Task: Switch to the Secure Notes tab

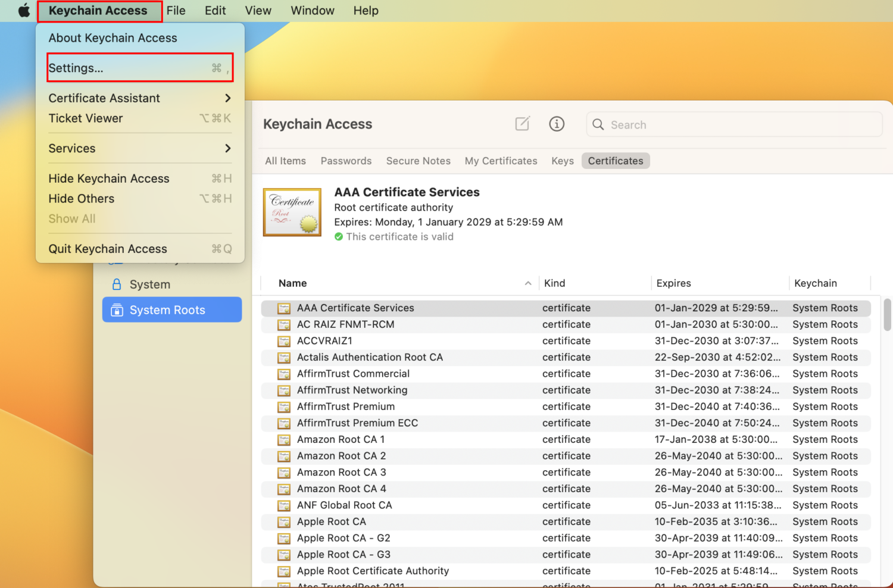Action: point(419,161)
